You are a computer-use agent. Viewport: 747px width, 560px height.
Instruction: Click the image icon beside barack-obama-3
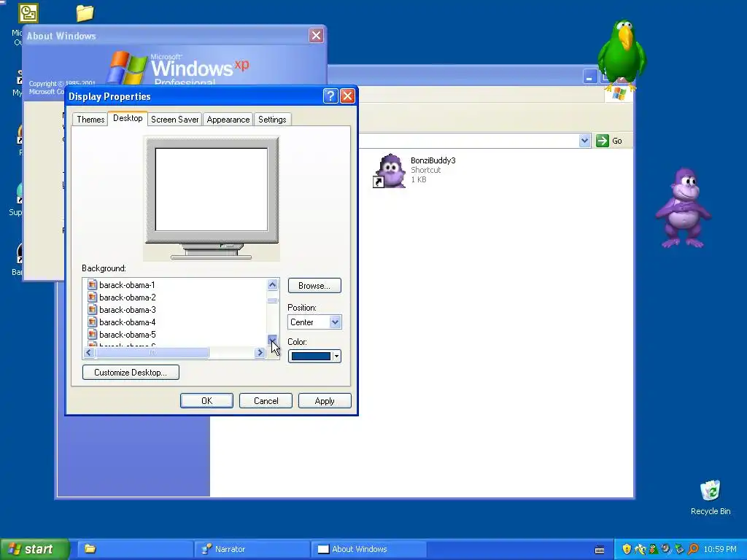coord(92,309)
